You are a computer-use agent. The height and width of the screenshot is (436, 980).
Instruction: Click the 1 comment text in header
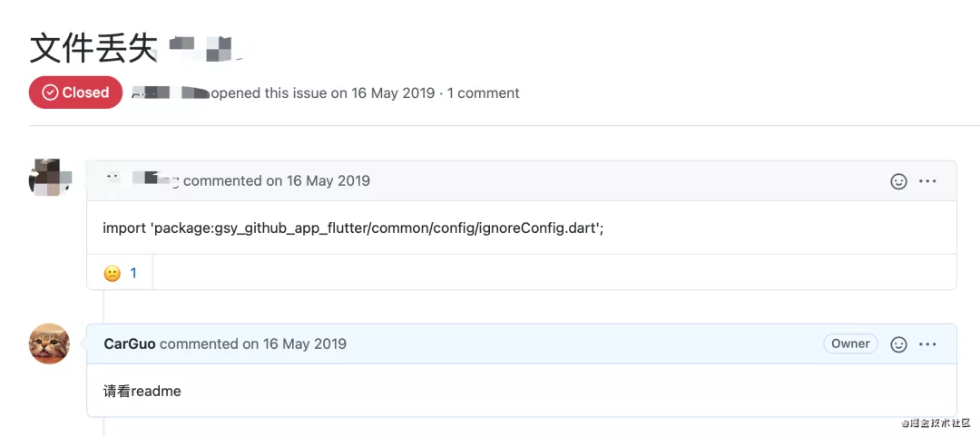click(483, 93)
